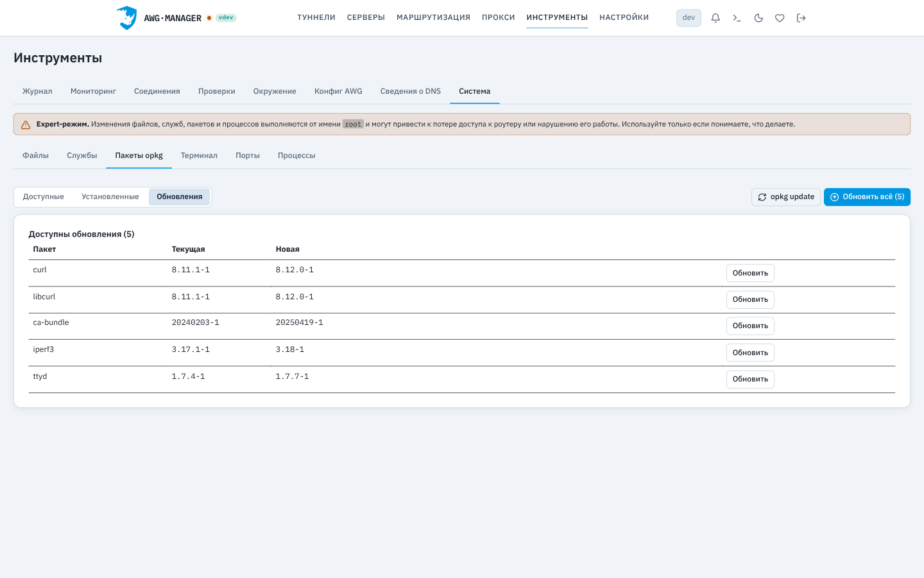This screenshot has height=578, width=924.
Task: Switch to the Файлы sub-tab
Action: 35,155
